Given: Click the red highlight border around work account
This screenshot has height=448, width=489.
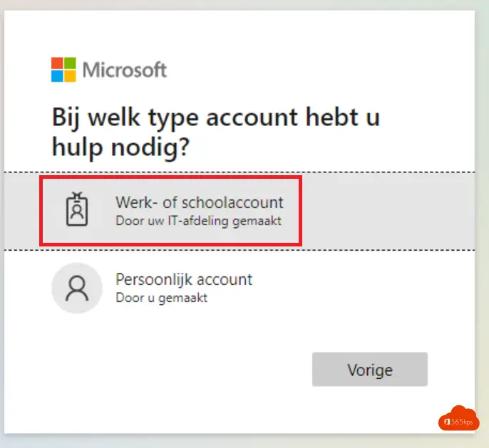Looking at the screenshot, I should (x=170, y=177).
